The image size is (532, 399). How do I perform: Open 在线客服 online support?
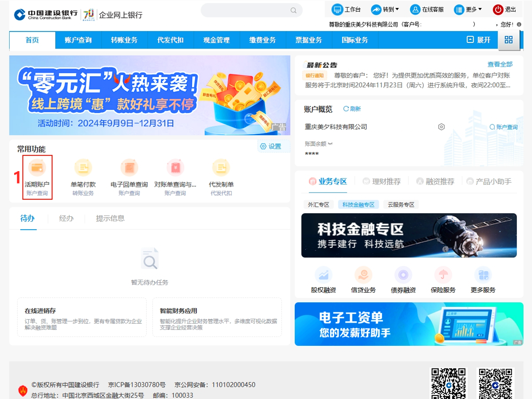pyautogui.click(x=427, y=9)
